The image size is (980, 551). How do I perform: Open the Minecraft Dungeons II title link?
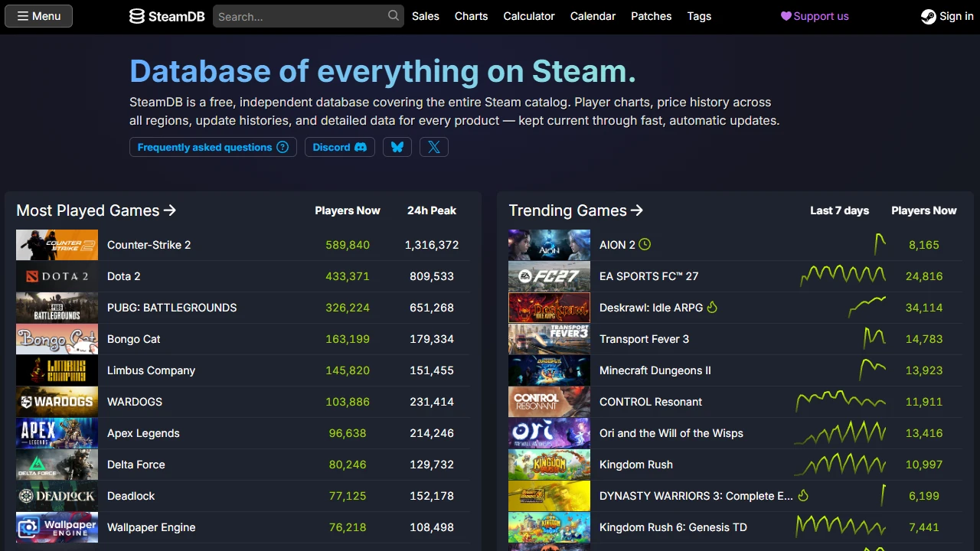pyautogui.click(x=655, y=370)
